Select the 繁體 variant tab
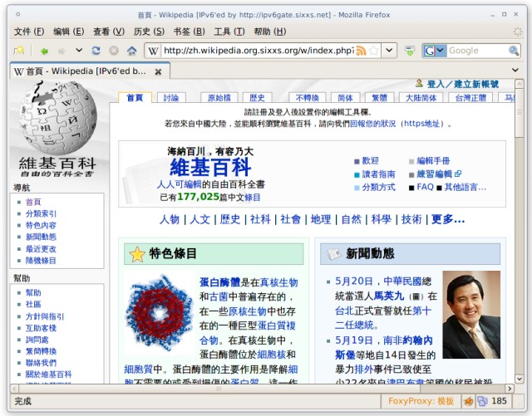Viewport: 532px width, 416px height. pos(379,98)
